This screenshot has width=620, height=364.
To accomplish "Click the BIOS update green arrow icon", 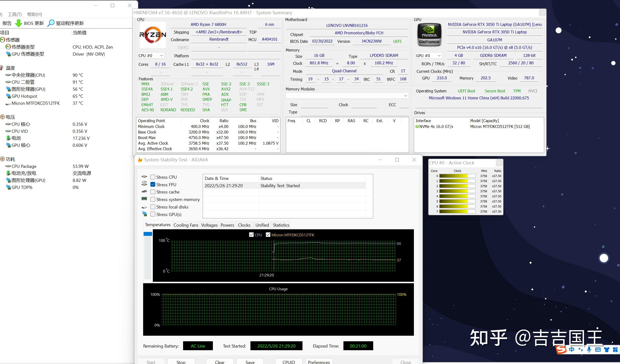I will tap(18, 23).
